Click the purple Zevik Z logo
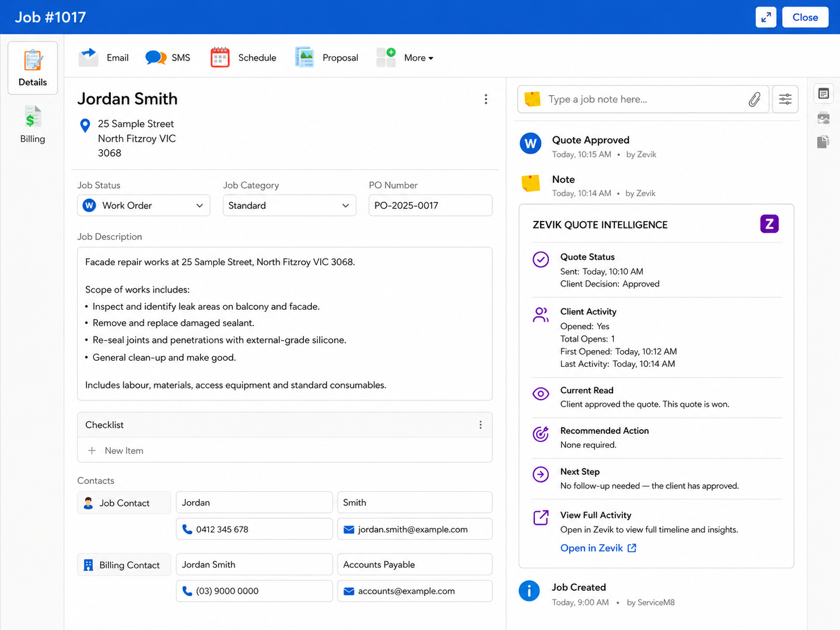The image size is (840, 630). pyautogui.click(x=769, y=224)
